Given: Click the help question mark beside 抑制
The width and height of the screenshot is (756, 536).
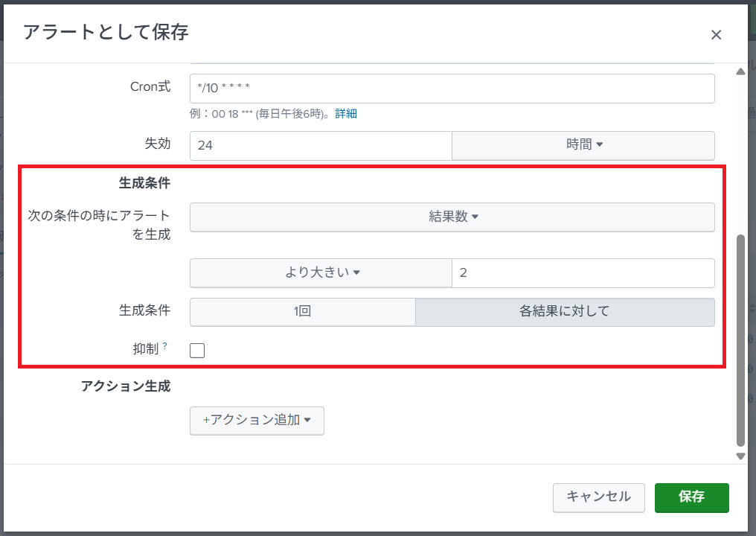Looking at the screenshot, I should click(x=164, y=345).
